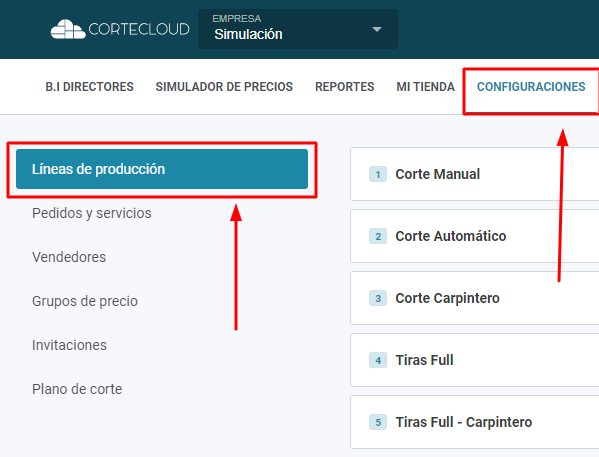Open the Simulación company selector
The width and height of the screenshot is (599, 457).
(298, 29)
